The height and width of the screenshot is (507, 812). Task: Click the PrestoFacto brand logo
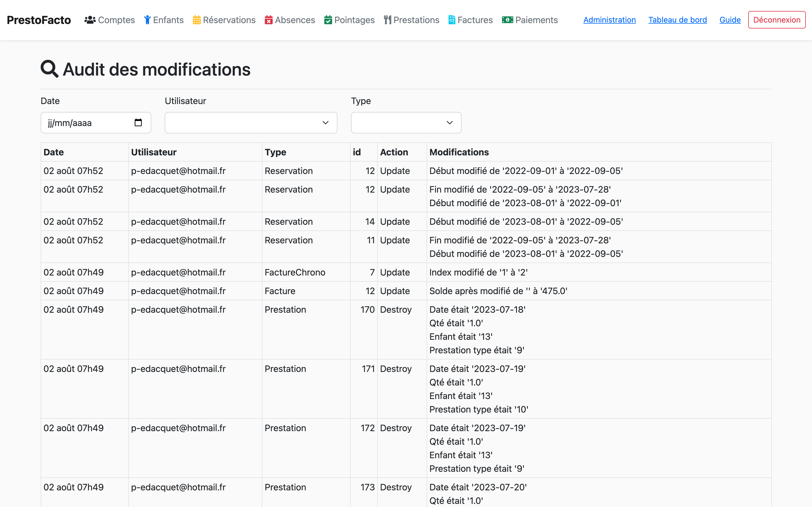click(39, 20)
